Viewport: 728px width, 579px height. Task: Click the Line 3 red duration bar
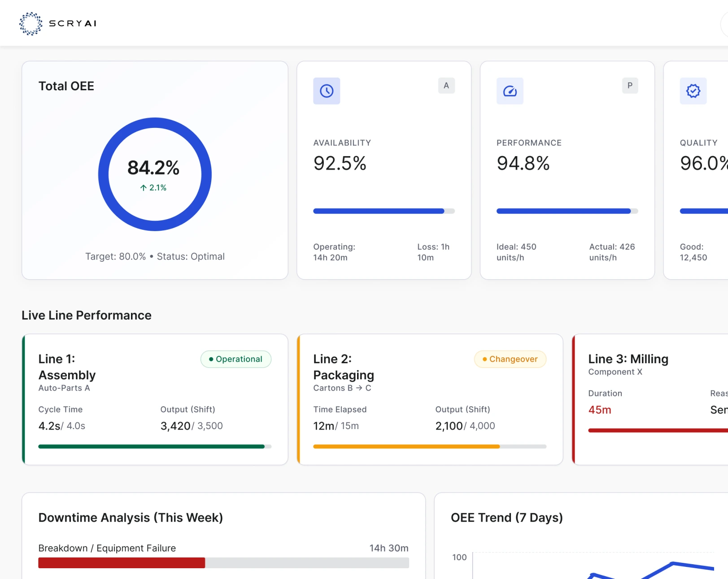pyautogui.click(x=658, y=430)
